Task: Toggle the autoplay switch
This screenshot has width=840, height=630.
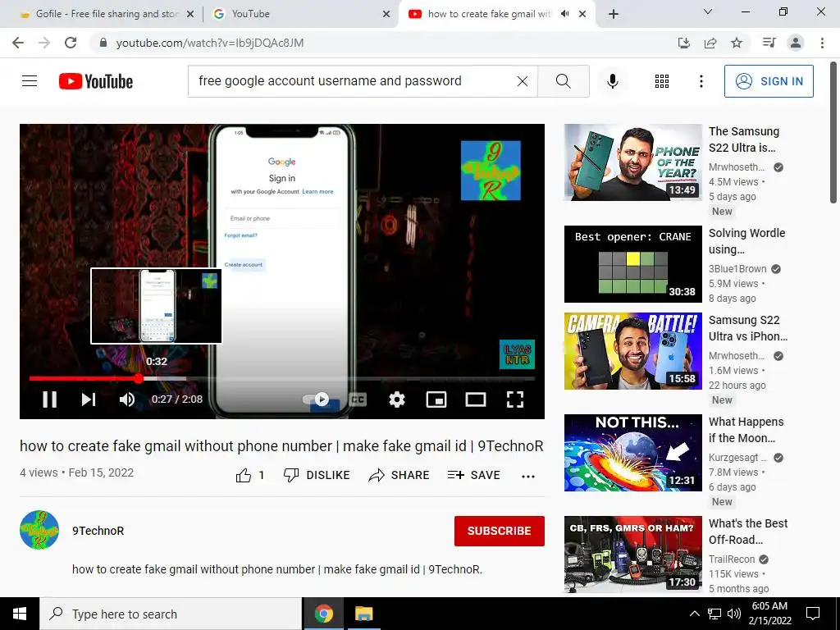Action: pyautogui.click(x=316, y=399)
